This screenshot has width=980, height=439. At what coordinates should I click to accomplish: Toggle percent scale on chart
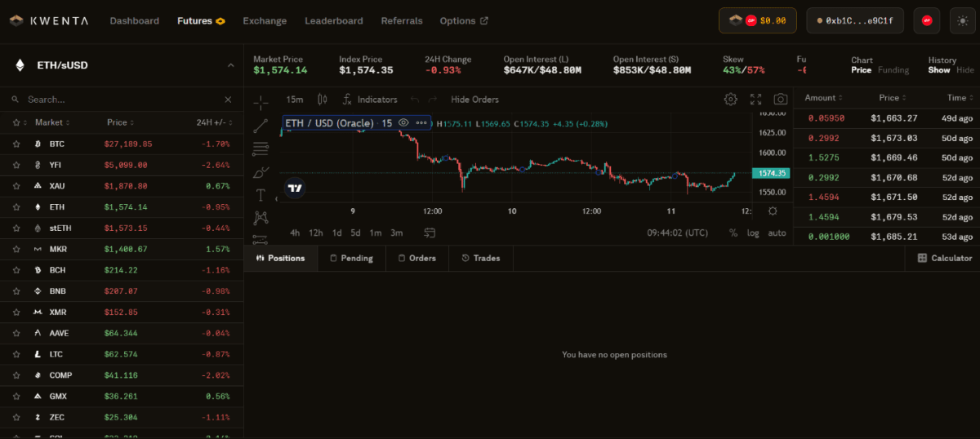pyautogui.click(x=733, y=233)
